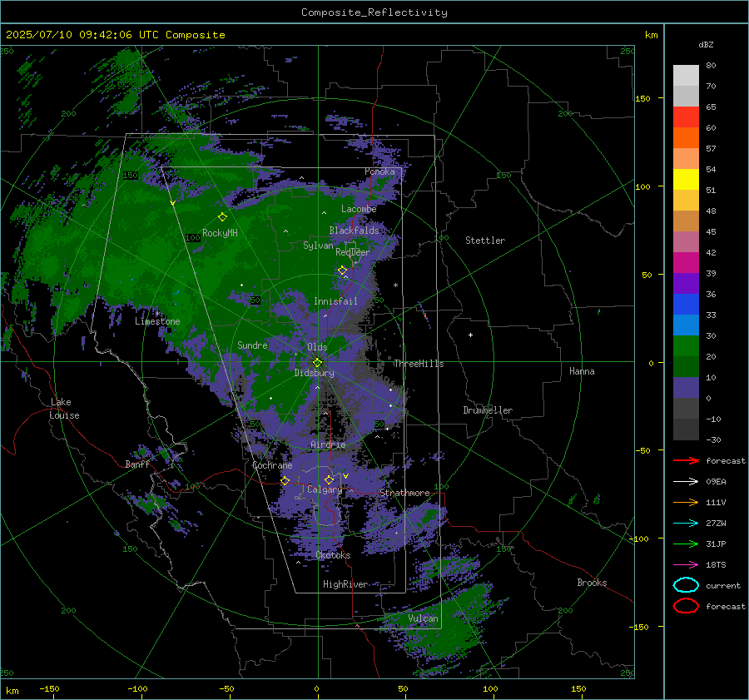Click the Hanna city label
This screenshot has height=700, width=749.
[582, 371]
